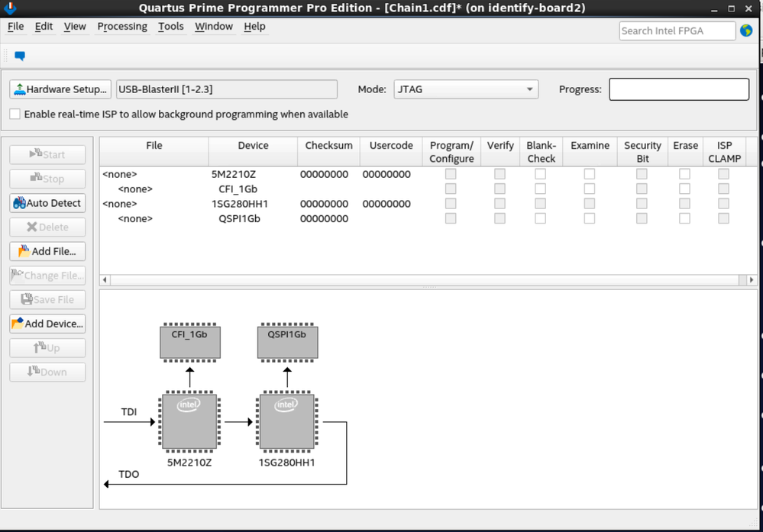The image size is (763, 532).
Task: Open the Window menu
Action: point(214,26)
